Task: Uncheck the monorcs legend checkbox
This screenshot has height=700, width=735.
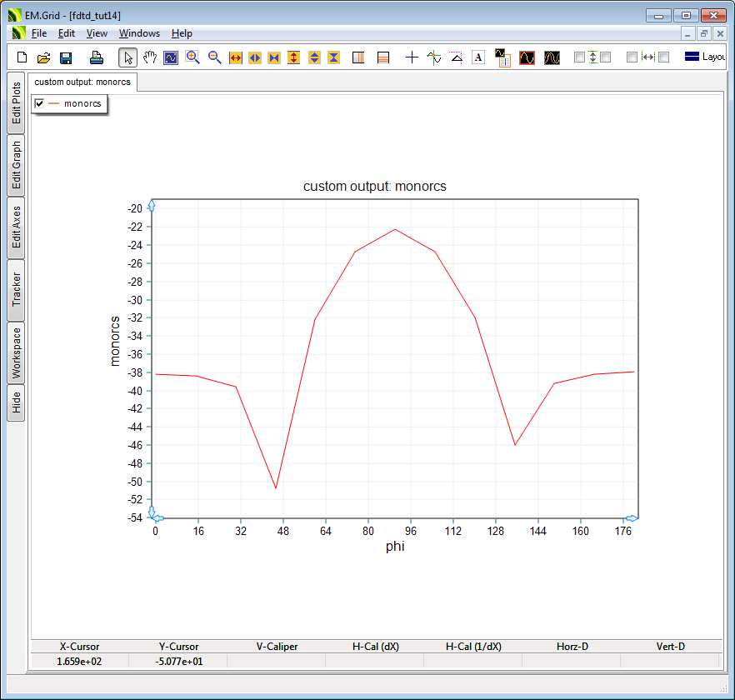Action: (x=39, y=103)
